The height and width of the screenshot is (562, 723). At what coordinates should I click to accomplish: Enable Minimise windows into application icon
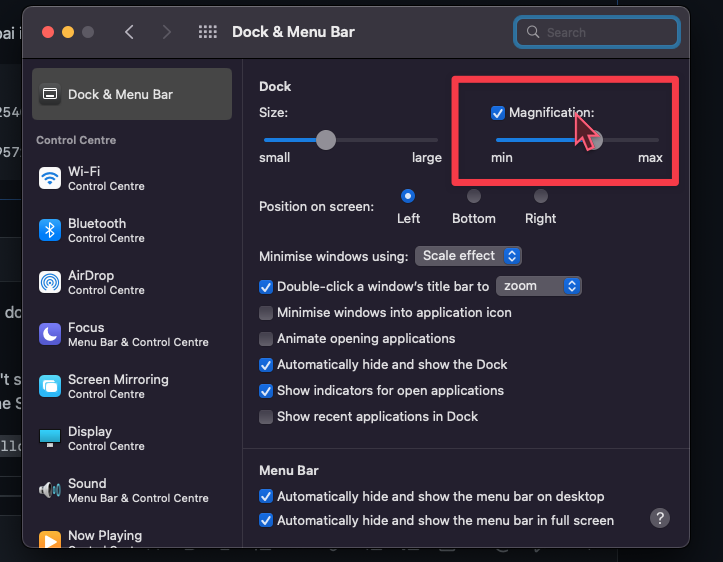pos(266,313)
